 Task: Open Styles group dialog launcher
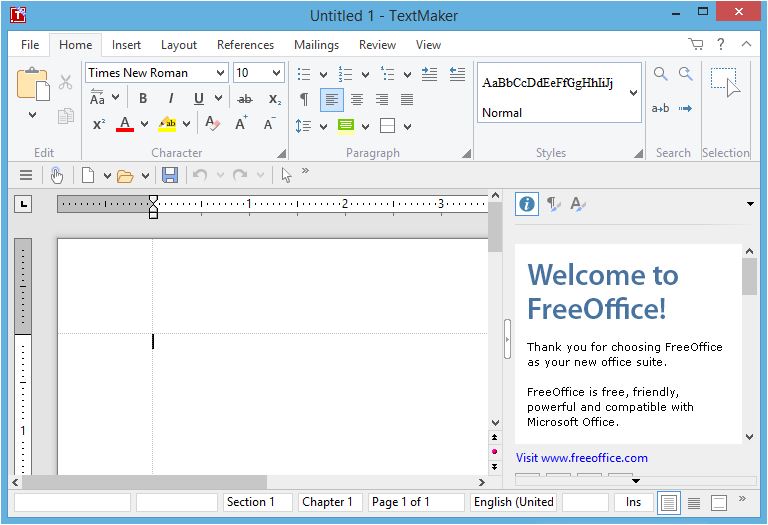tap(638, 154)
